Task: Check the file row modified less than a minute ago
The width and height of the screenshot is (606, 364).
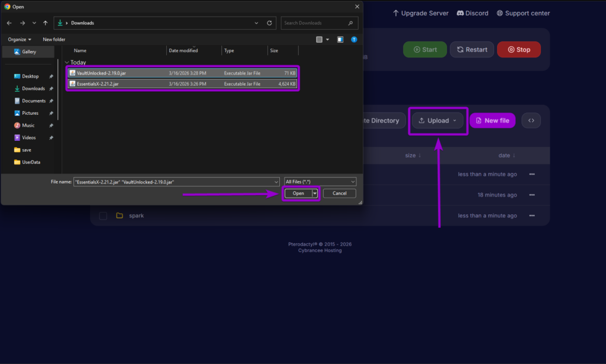Action: tap(102, 174)
